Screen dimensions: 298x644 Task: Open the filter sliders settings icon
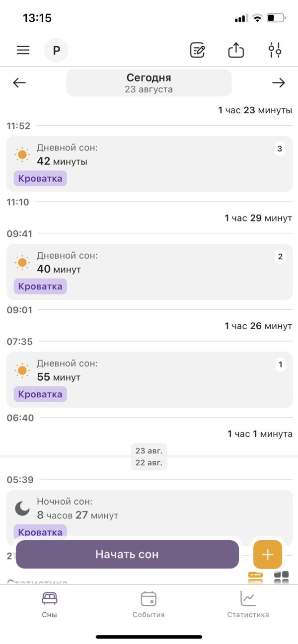(275, 50)
